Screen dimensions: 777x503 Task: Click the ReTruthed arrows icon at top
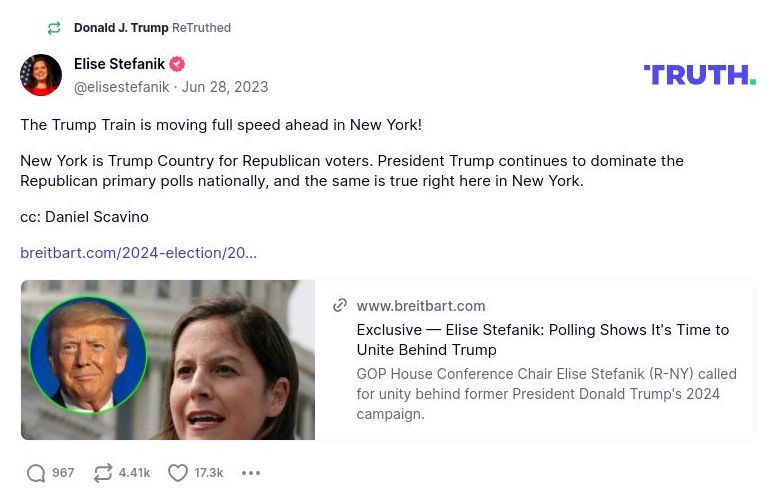[x=54, y=28]
